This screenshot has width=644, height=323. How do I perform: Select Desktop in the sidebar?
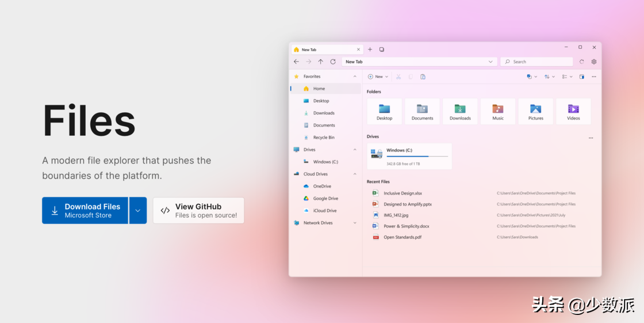pos(325,101)
